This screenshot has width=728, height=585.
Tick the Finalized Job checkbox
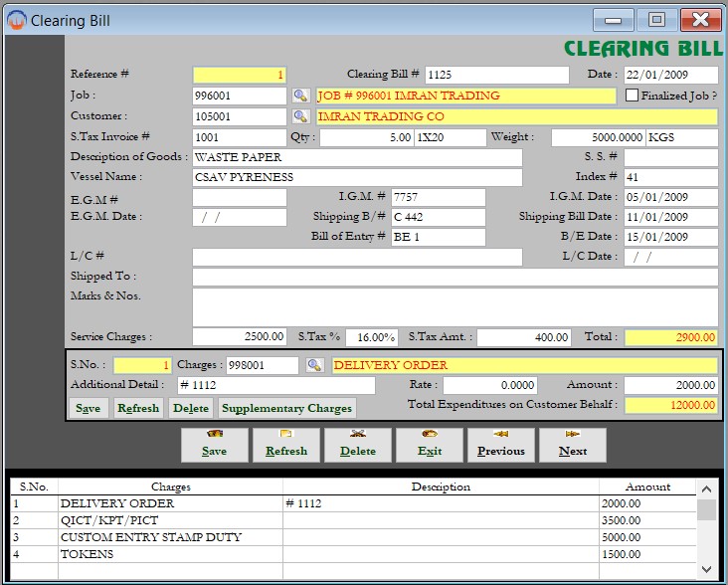(x=632, y=96)
